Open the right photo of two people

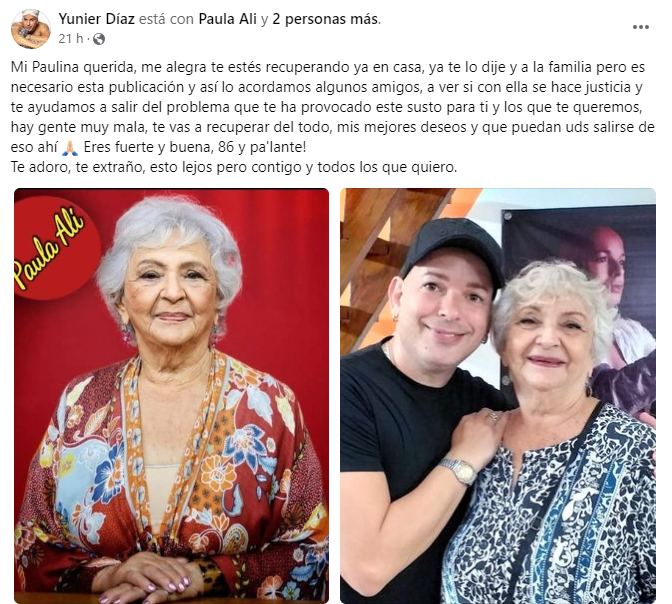pos(498,396)
